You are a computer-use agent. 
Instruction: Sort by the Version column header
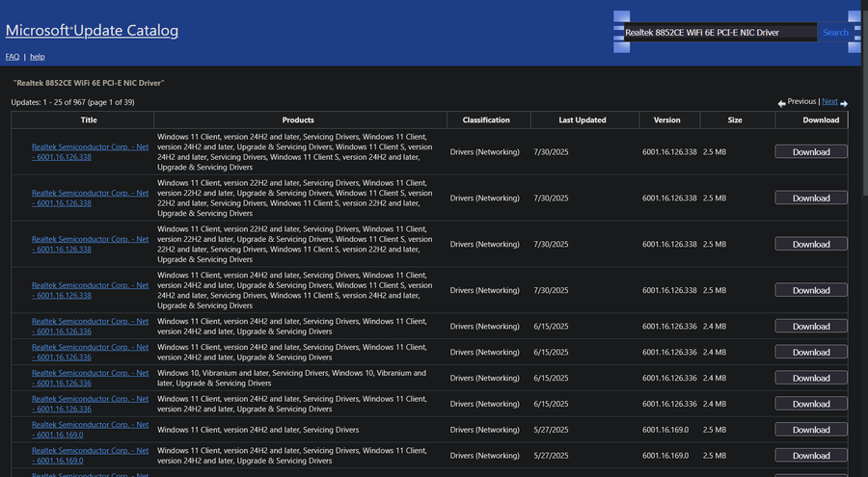click(667, 119)
